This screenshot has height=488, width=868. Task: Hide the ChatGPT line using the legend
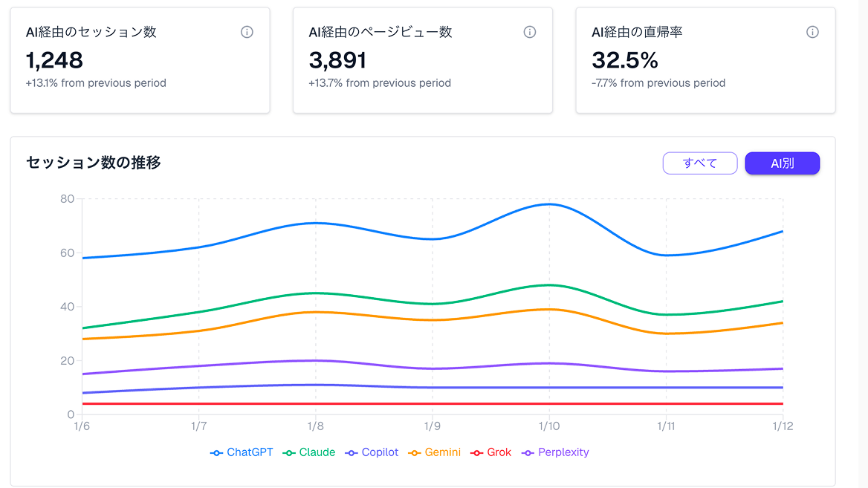[x=242, y=452]
